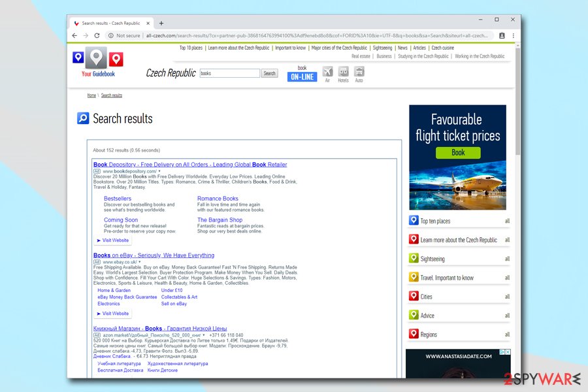Open the Business menu link
This screenshot has width=588, height=392.
pyautogui.click(x=384, y=56)
